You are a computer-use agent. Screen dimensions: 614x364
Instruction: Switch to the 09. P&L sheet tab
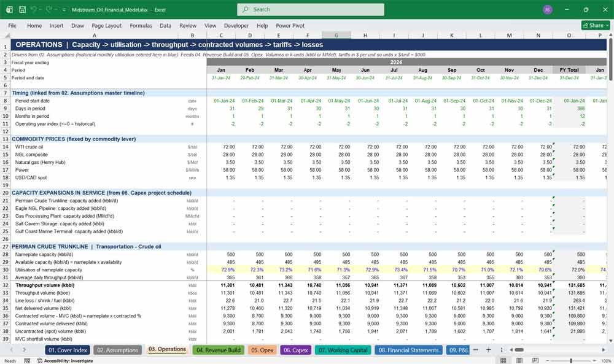(458, 350)
